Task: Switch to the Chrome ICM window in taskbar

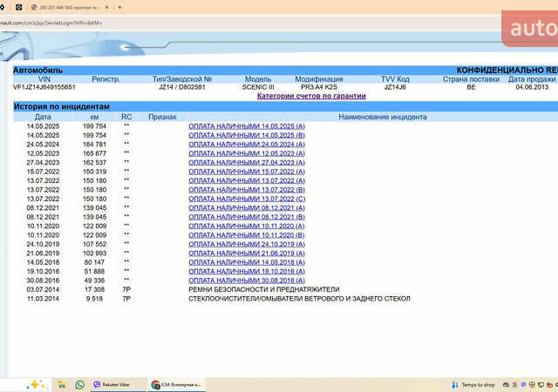Action: click(x=176, y=384)
